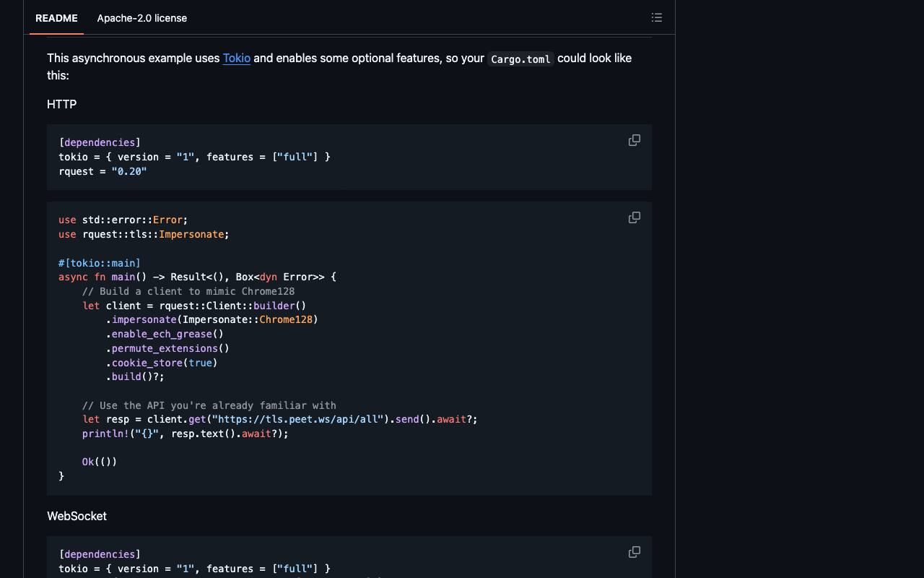The height and width of the screenshot is (578, 924).
Task: Open the README outline icon
Action: pos(656,17)
